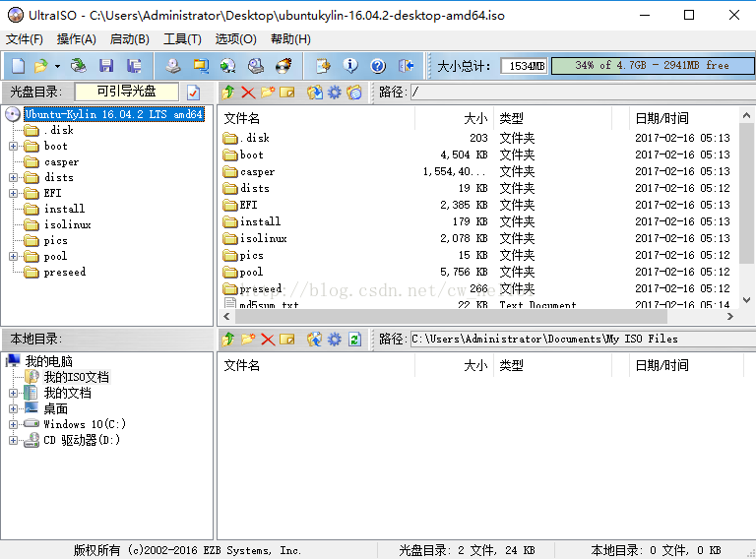Click the 34% of 4.7GB capacity bar
This screenshot has height=559, width=756.
tap(653, 66)
